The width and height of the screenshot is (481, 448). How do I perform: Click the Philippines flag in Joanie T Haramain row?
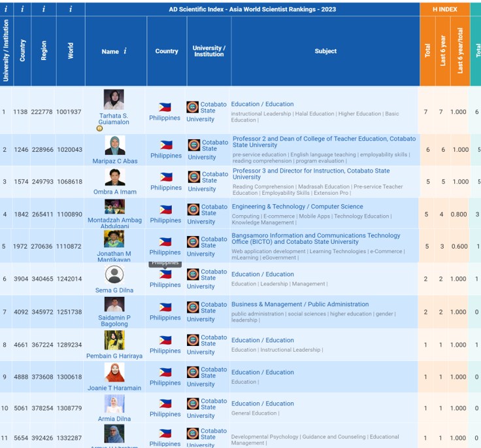coord(165,373)
